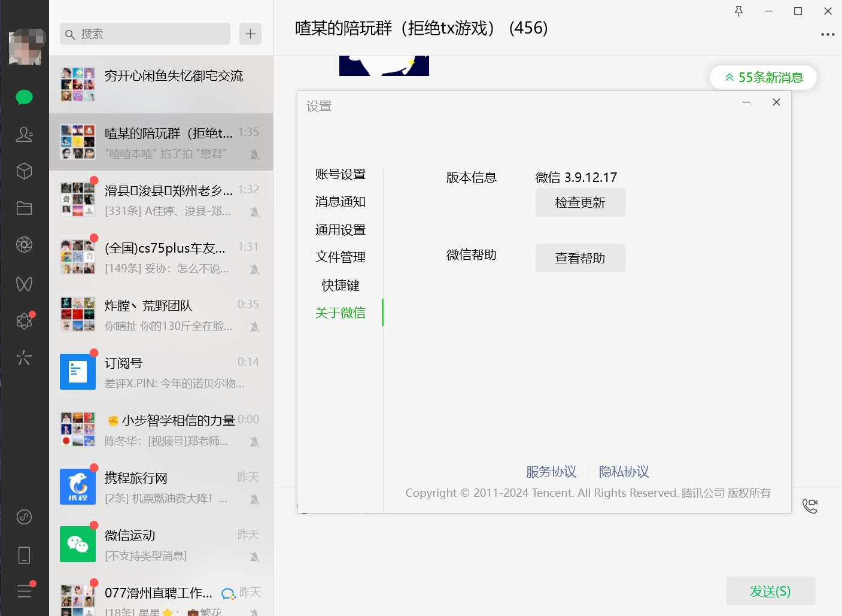Click the 检查更新 update button

coord(579,202)
